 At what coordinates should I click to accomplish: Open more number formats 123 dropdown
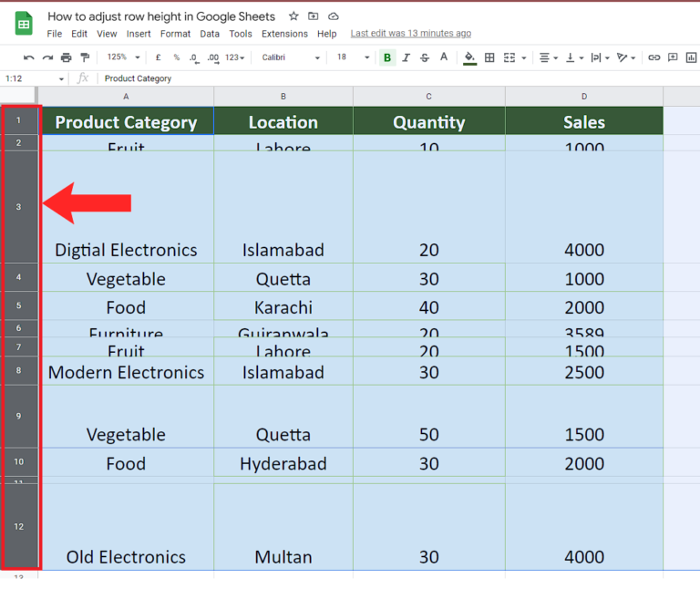point(235,57)
